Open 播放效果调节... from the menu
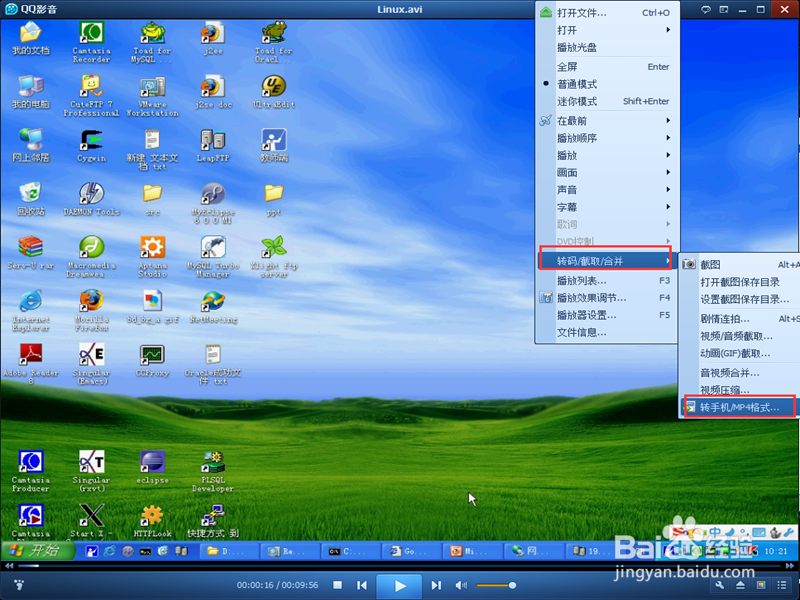Screen dimensions: 800x600 pos(607,298)
